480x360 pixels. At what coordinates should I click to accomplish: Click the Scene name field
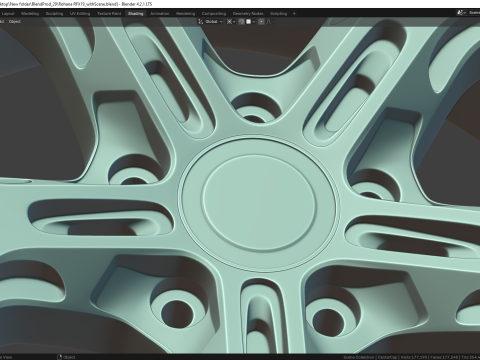pyautogui.click(x=474, y=13)
